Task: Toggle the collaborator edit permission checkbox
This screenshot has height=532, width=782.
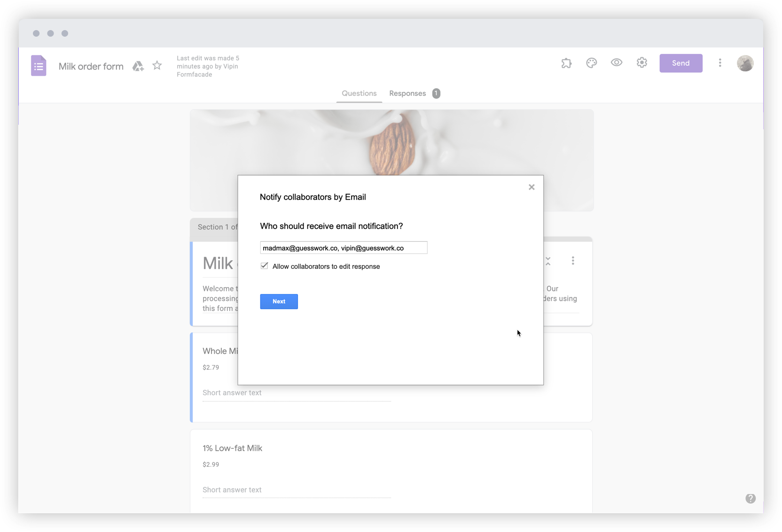Action: click(264, 266)
